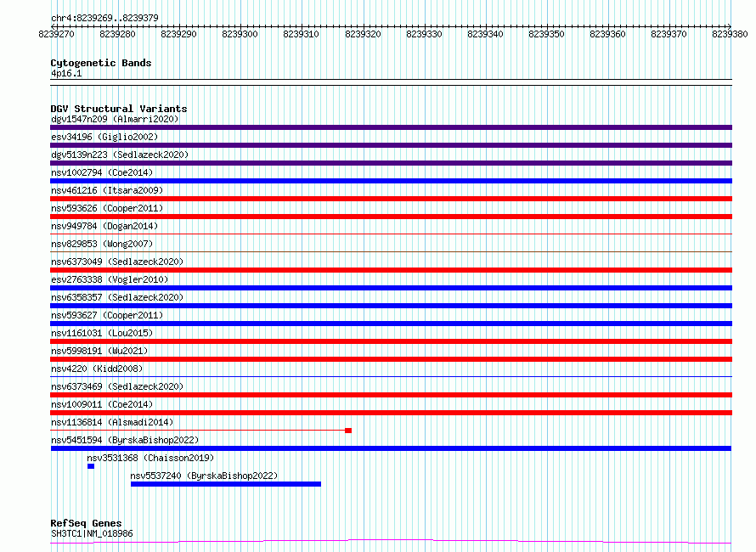Image resolution: width=756 pixels, height=552 pixels.
Task: Select nsv3531368 (Chaisson2019) variant label
Action: coord(150,458)
